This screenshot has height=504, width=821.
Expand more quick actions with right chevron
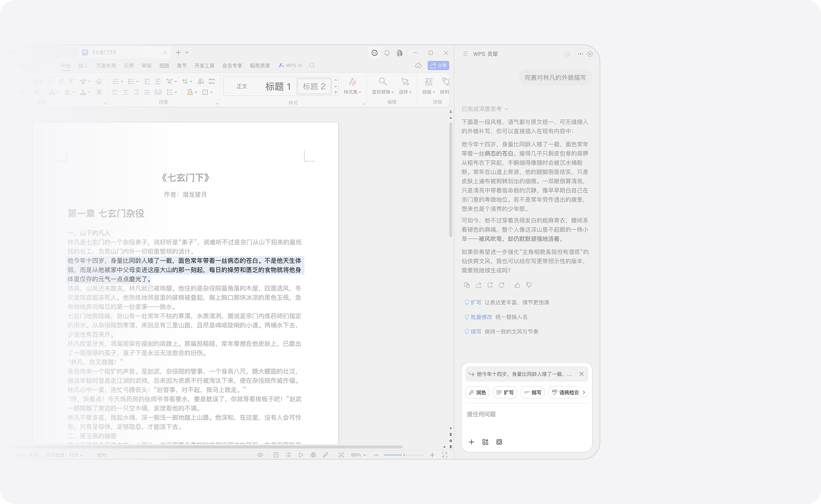pos(584,392)
